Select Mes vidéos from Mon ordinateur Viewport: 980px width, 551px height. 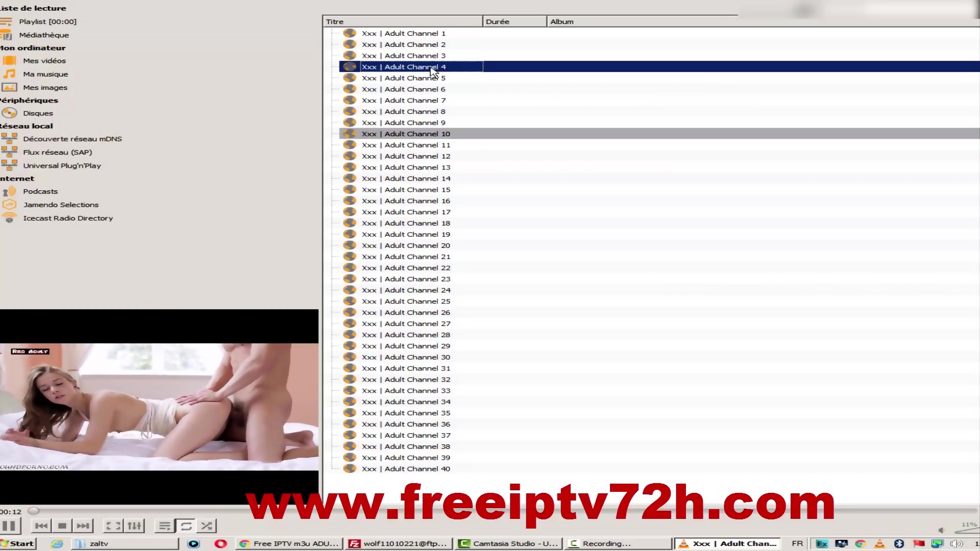[x=44, y=61]
